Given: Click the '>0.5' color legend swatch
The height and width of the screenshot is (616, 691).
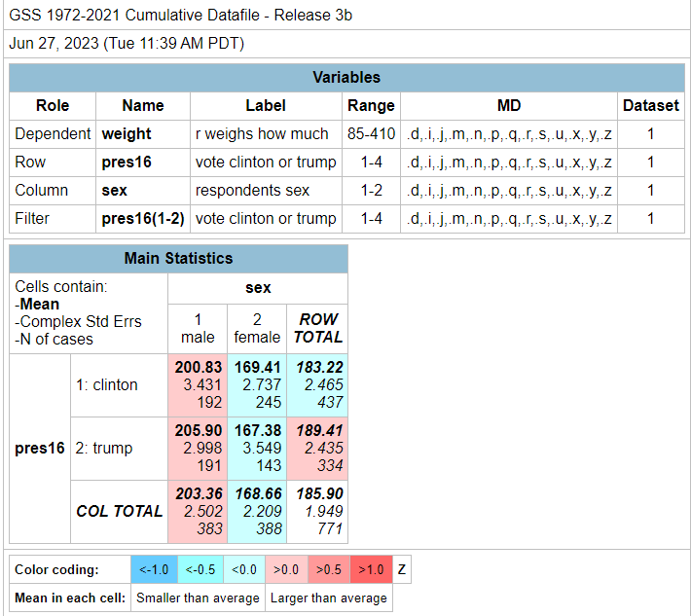Looking at the screenshot, I should (329, 569).
